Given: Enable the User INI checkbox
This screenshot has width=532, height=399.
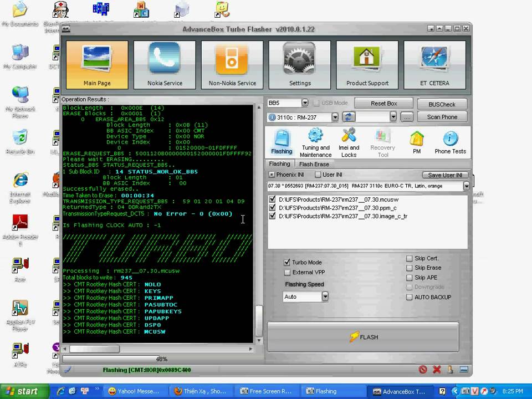Looking at the screenshot, I should pyautogui.click(x=318, y=175).
